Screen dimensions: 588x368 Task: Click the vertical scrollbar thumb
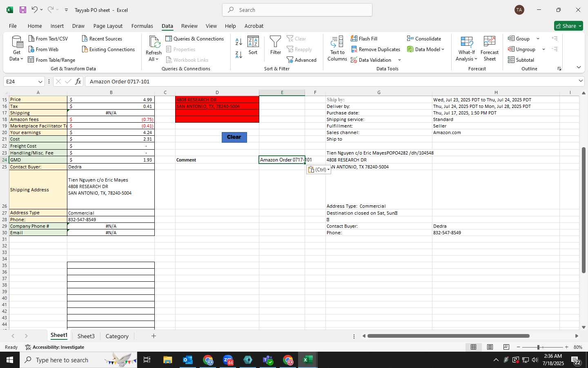(x=584, y=210)
